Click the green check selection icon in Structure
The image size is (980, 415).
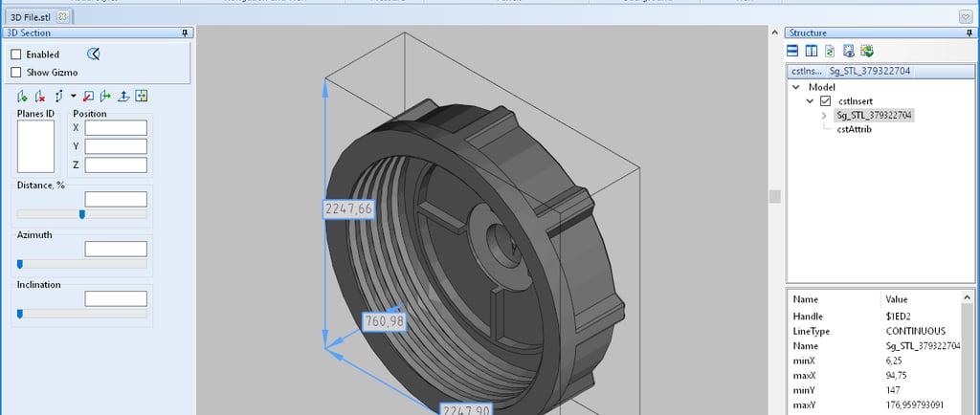click(x=867, y=52)
